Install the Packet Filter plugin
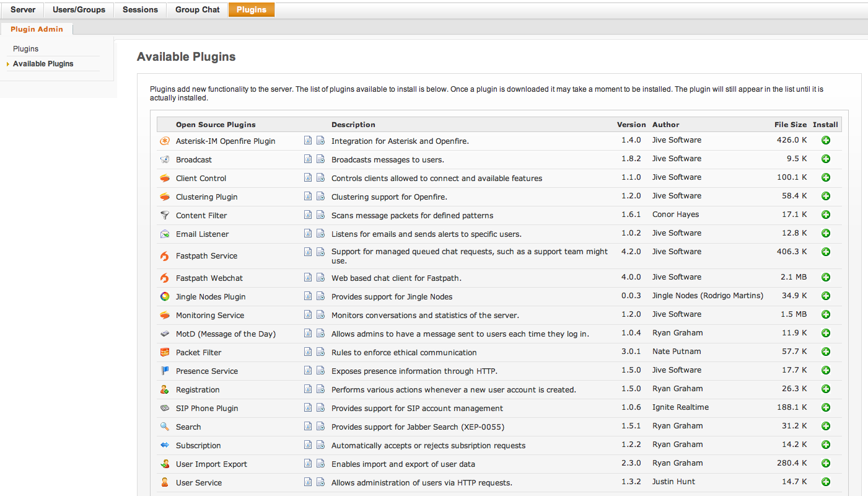 825,352
